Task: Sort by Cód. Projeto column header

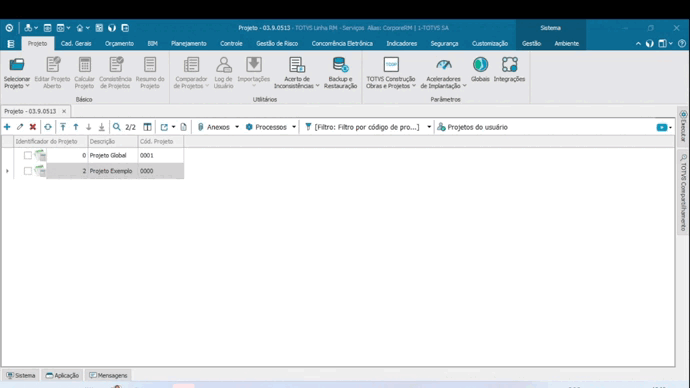Action: 161,141
